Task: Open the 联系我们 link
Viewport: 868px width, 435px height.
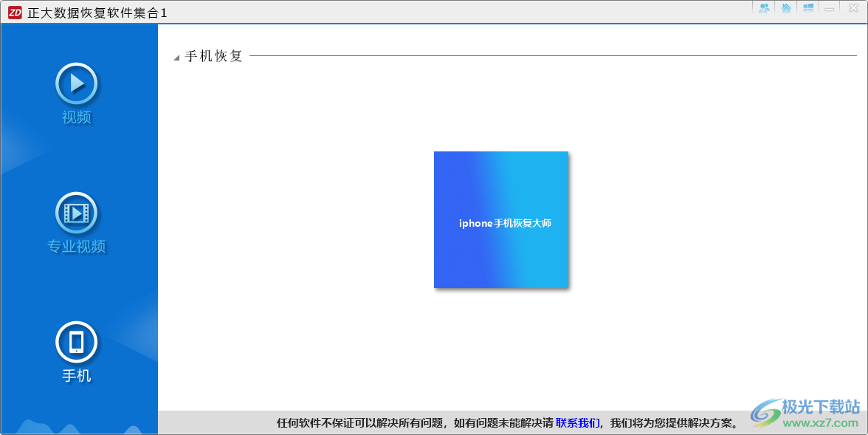Action: [577, 423]
